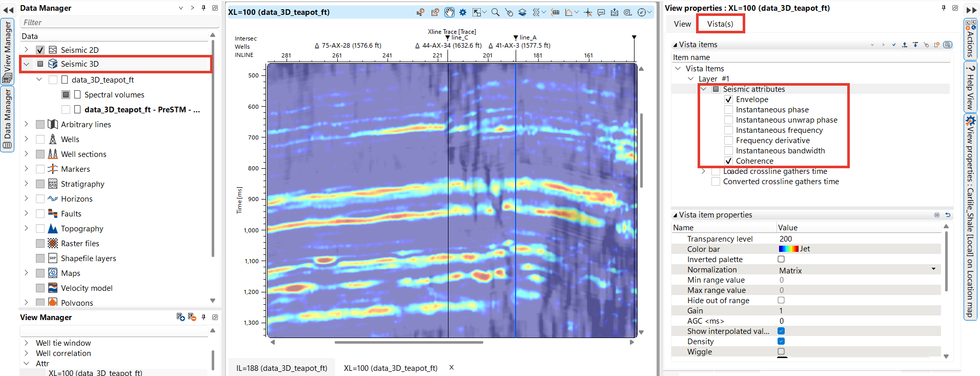Select the Horizons item in Data Manager
The height and width of the screenshot is (376, 980).
[x=76, y=199]
